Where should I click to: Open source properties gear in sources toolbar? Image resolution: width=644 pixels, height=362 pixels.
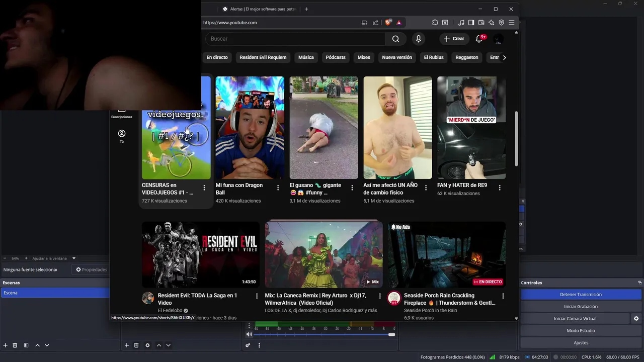147,345
